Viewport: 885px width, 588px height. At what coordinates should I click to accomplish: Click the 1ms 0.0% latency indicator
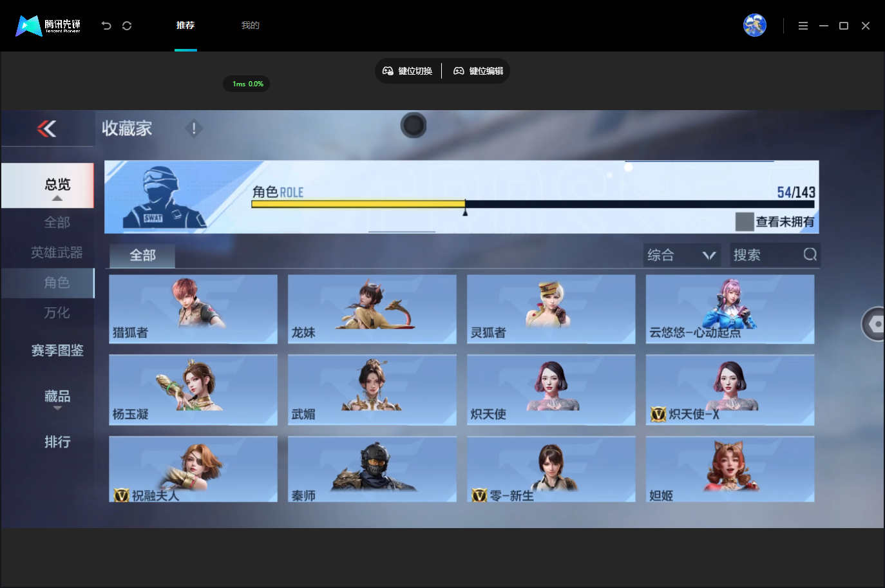click(247, 84)
